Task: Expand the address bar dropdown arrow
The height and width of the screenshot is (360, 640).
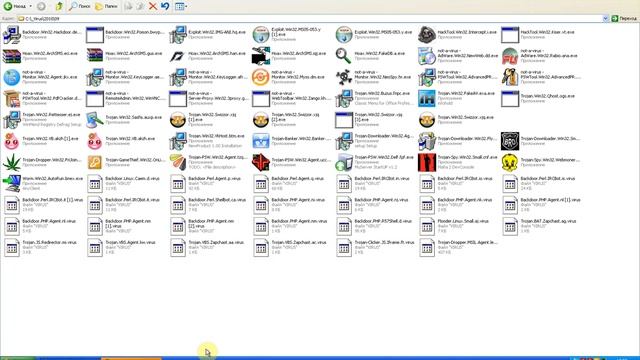Action: (605, 18)
